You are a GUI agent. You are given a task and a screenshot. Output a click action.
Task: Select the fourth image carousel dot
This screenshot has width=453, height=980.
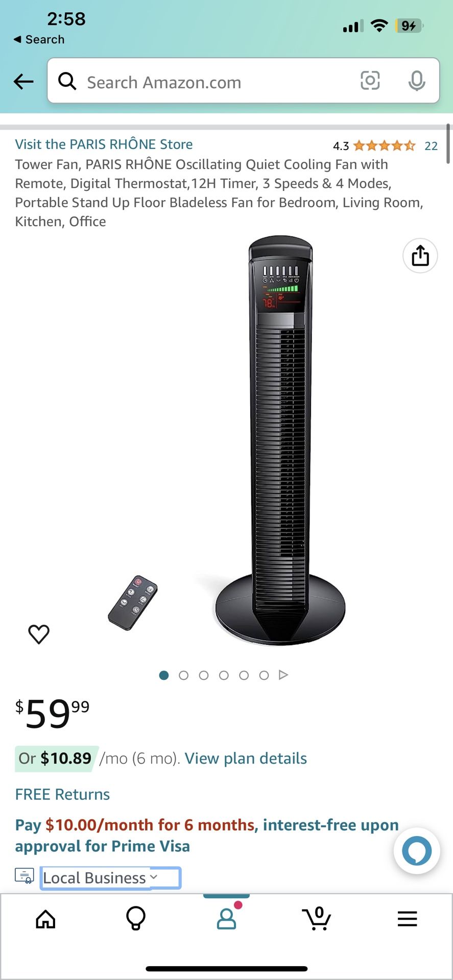click(224, 675)
